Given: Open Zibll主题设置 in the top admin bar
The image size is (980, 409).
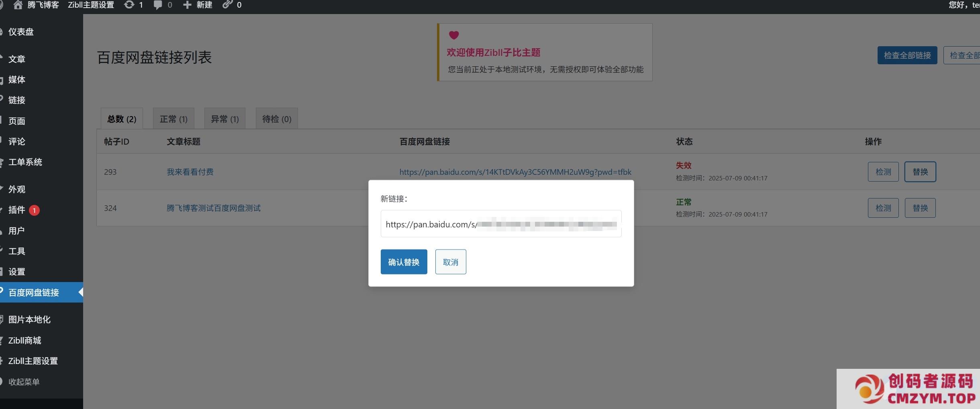Looking at the screenshot, I should [91, 5].
